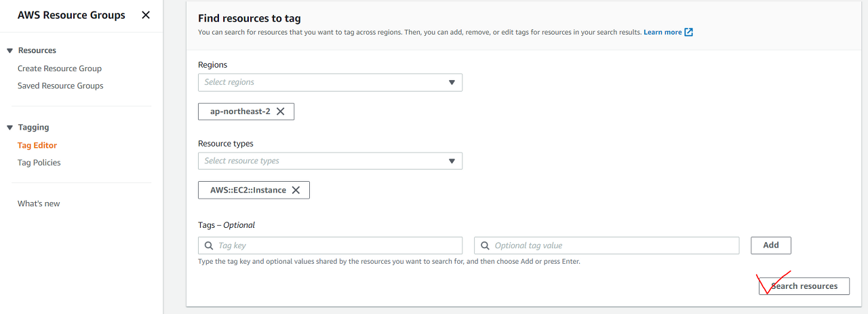Click the Tags – Optional label
868x314 pixels.
(x=226, y=224)
